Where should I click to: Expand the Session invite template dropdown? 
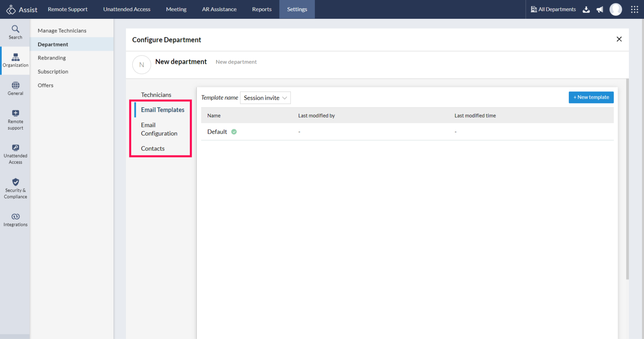coord(265,98)
